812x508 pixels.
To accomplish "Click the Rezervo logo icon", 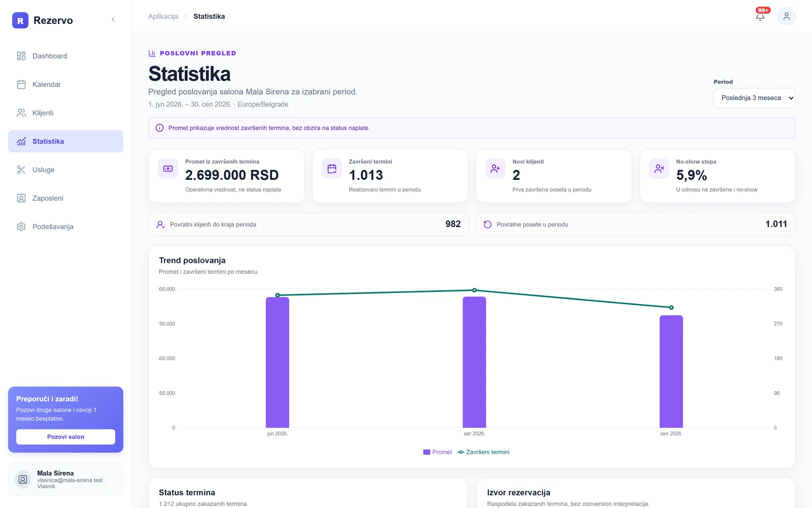I will click(20, 20).
